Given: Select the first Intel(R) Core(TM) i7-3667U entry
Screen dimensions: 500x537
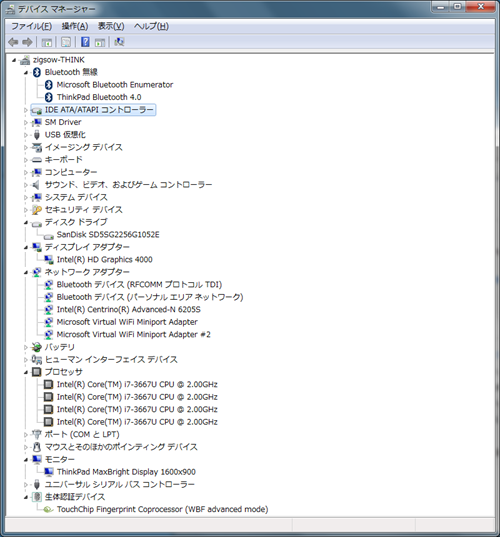Looking at the screenshot, I should 137,385.
